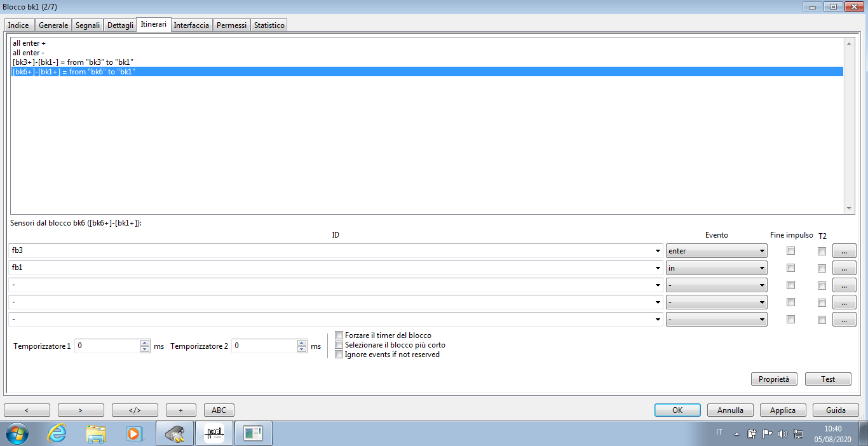The image size is (868, 446).
Task: Expand the fb1 sensor ID dropdown
Action: point(658,269)
